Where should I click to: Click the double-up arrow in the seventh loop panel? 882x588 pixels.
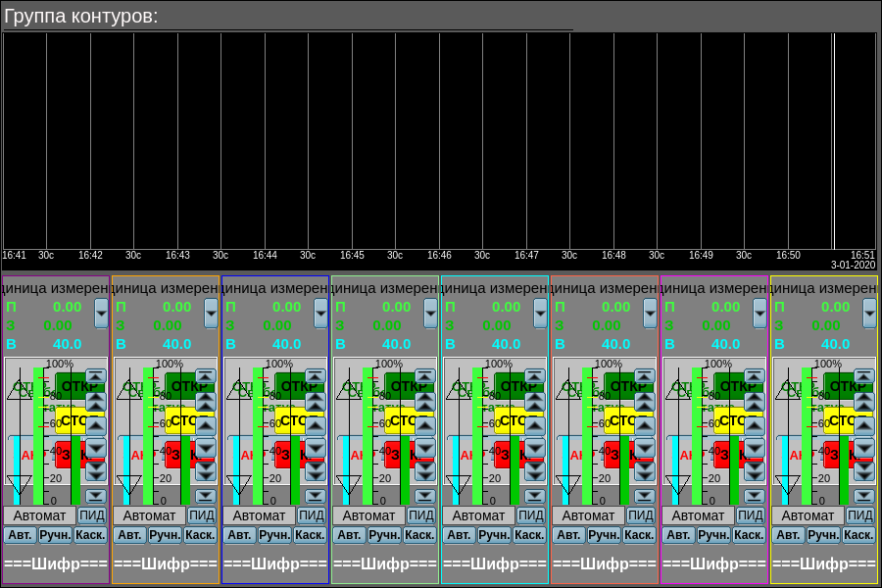(754, 401)
